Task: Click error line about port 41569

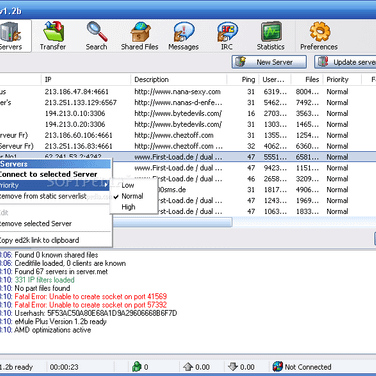Action: coord(91,296)
